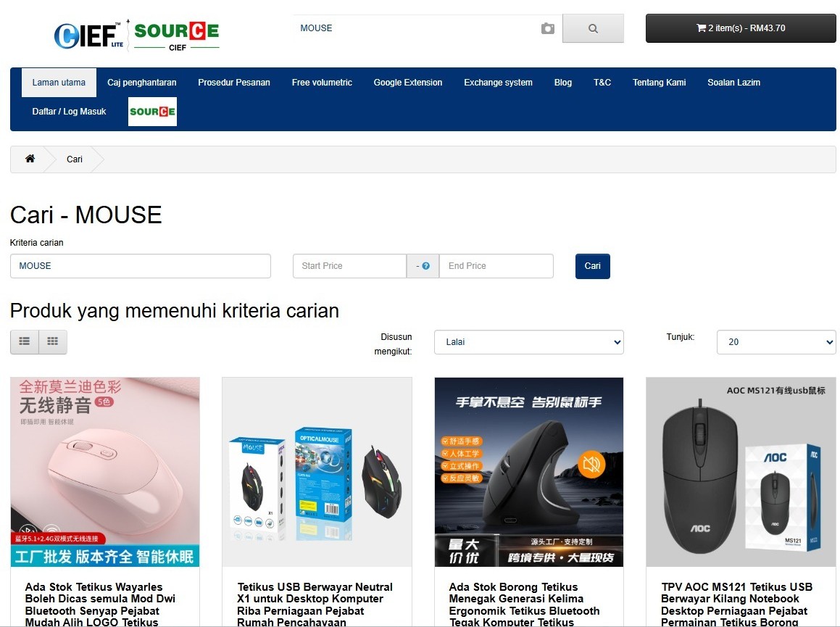Open the Caj penghantaran menu item

(142, 83)
